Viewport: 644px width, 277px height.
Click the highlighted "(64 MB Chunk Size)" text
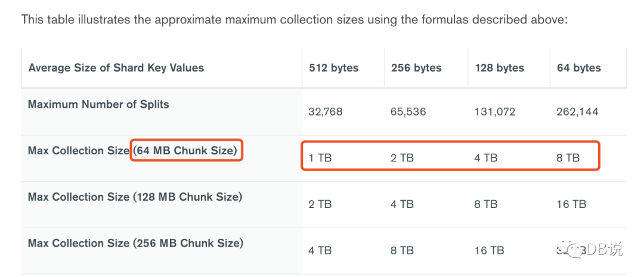pyautogui.click(x=186, y=151)
